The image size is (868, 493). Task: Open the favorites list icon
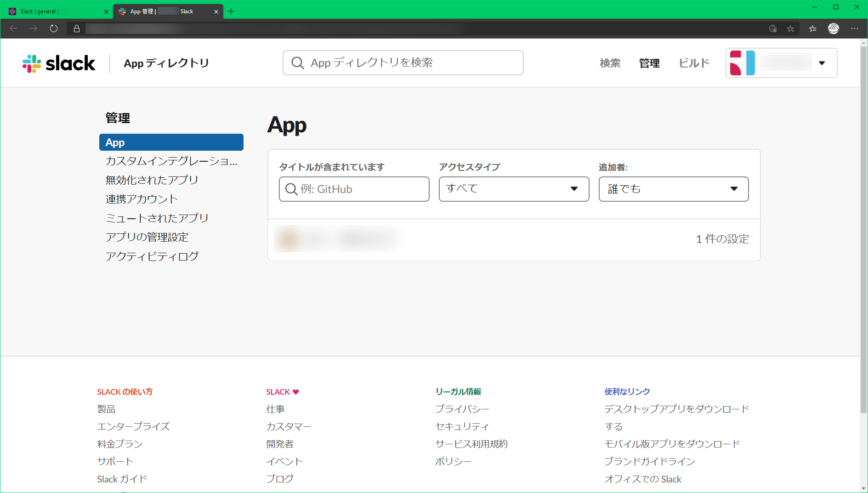click(812, 28)
